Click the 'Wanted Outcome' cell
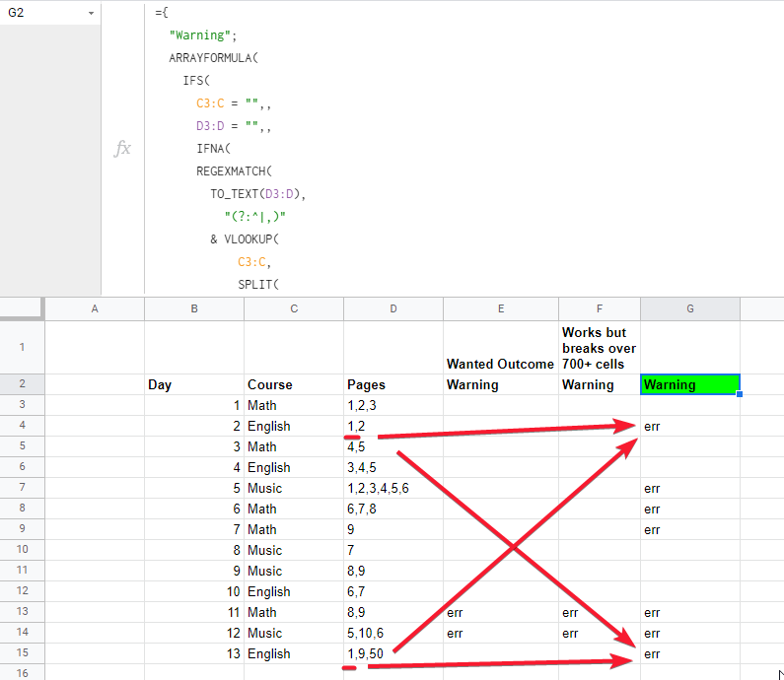This screenshot has height=680, width=784. (x=501, y=347)
